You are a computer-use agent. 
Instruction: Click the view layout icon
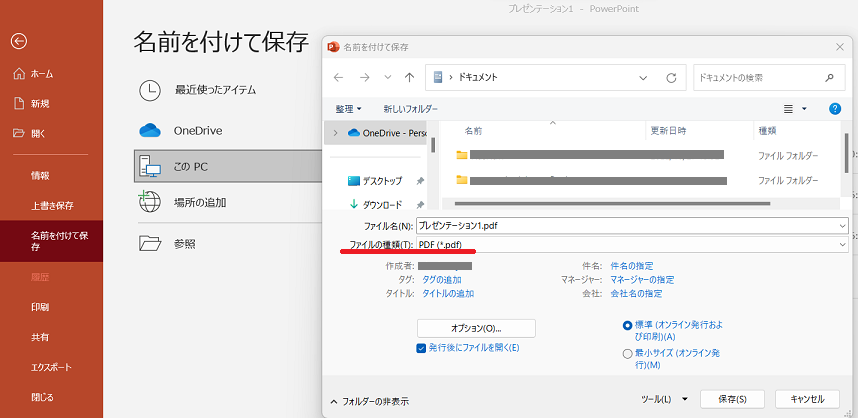click(x=789, y=109)
